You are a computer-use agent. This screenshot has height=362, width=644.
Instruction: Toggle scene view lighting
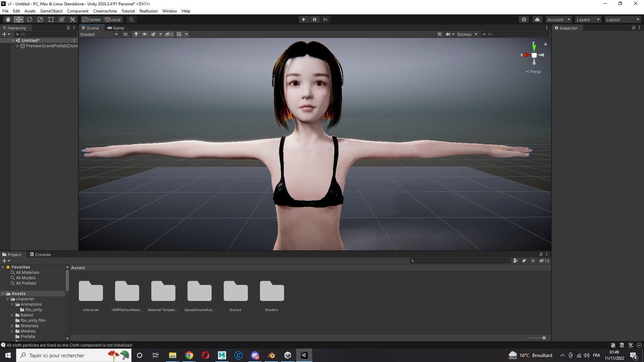136,34
